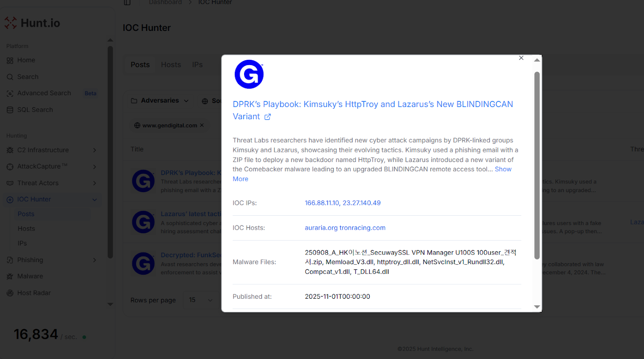Click the Home icon in sidebar
Screen dimensions: 644x359
click(10, 60)
